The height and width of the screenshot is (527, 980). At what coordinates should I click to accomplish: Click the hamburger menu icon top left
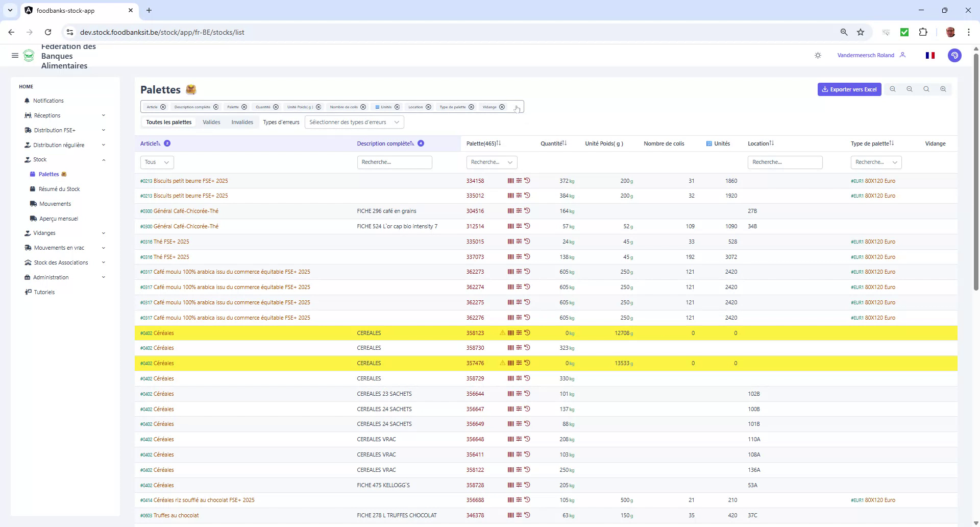(x=15, y=55)
